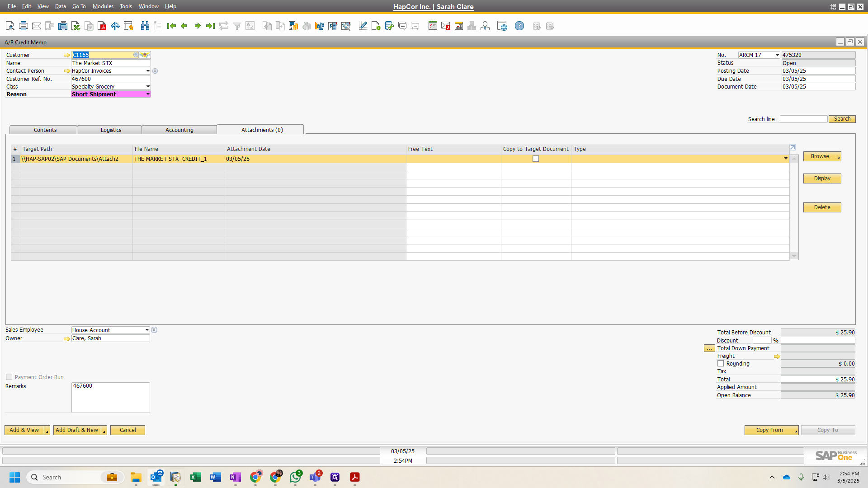Switch to the Contents tab
The width and height of the screenshot is (868, 488).
[45, 130]
